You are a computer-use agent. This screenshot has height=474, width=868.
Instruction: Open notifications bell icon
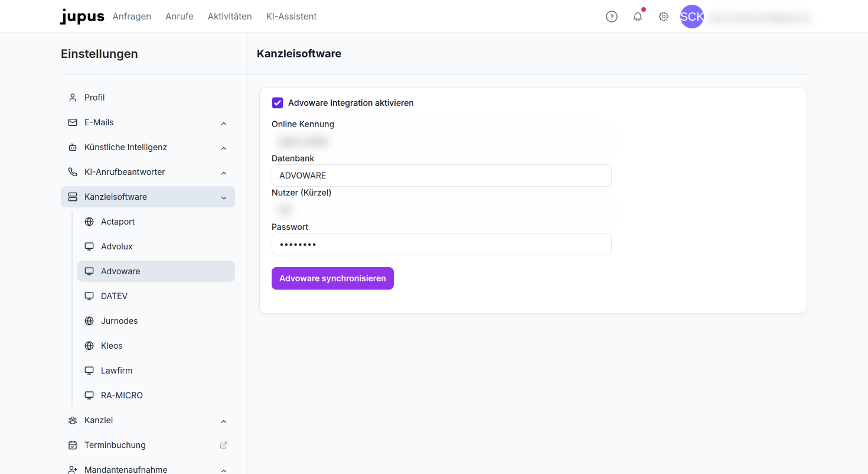tap(638, 17)
